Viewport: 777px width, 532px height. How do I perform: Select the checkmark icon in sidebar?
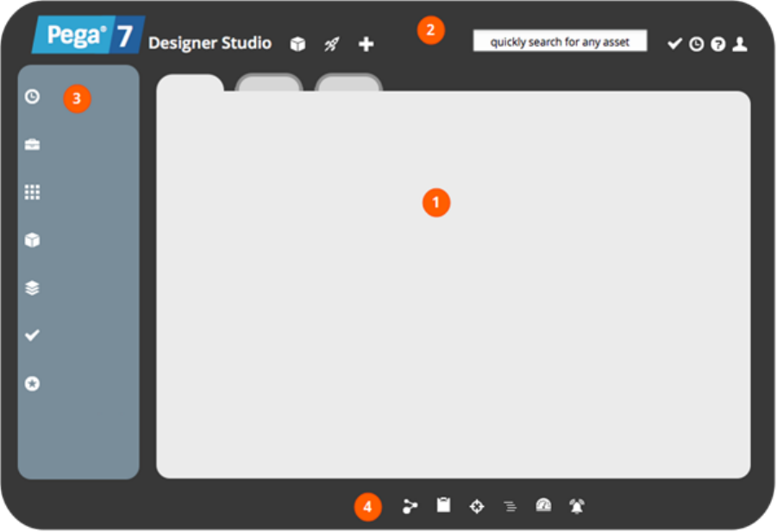32,335
